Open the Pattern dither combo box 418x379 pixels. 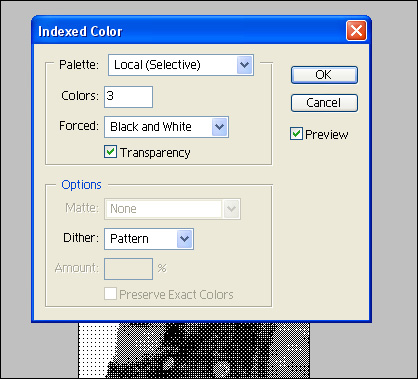click(x=149, y=239)
